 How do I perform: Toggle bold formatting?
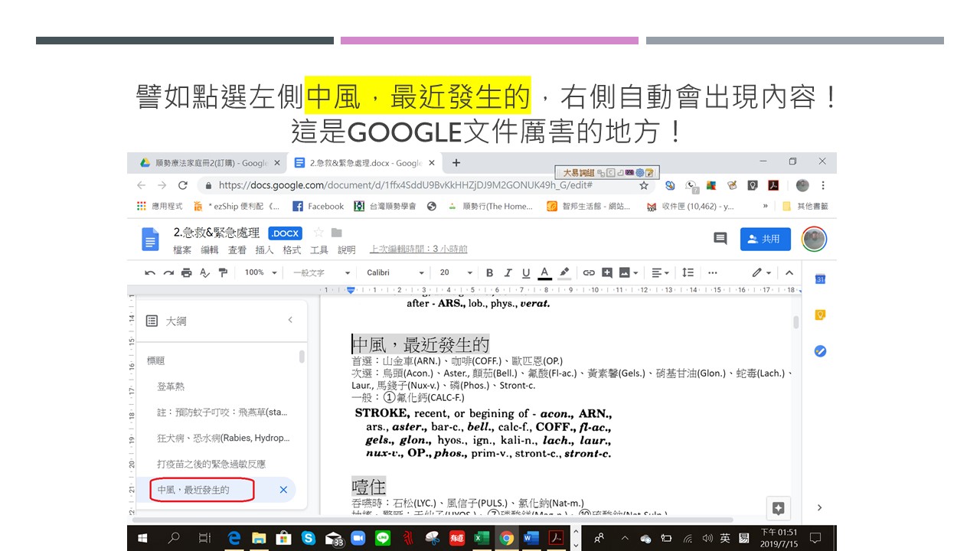(489, 272)
